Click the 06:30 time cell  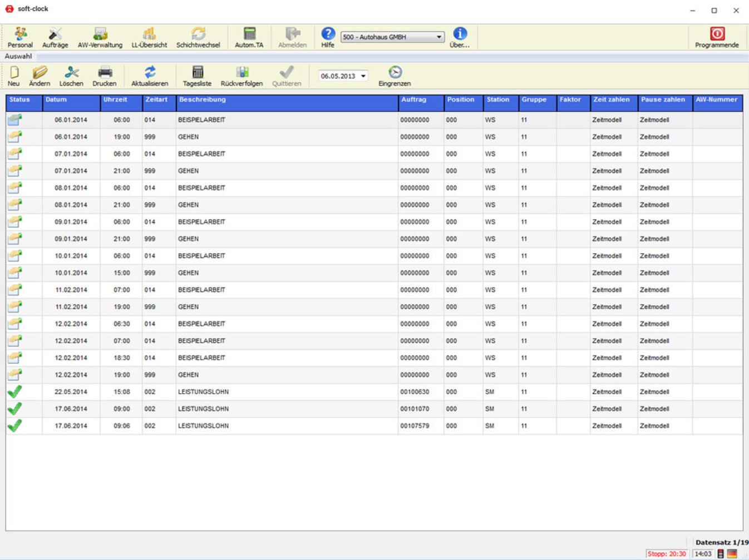click(122, 324)
